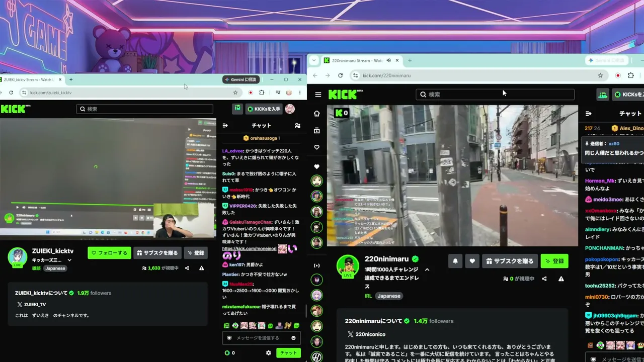
Task: Click the Kick logo in the ZUIEKI_kicktv window
Action: point(16,109)
